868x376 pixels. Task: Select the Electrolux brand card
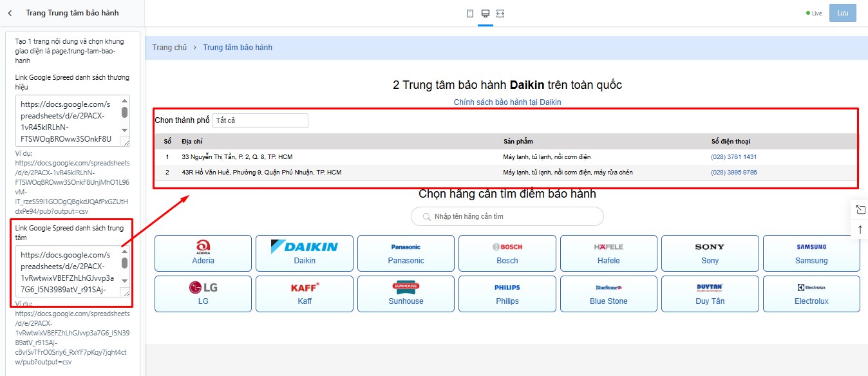pos(811,294)
